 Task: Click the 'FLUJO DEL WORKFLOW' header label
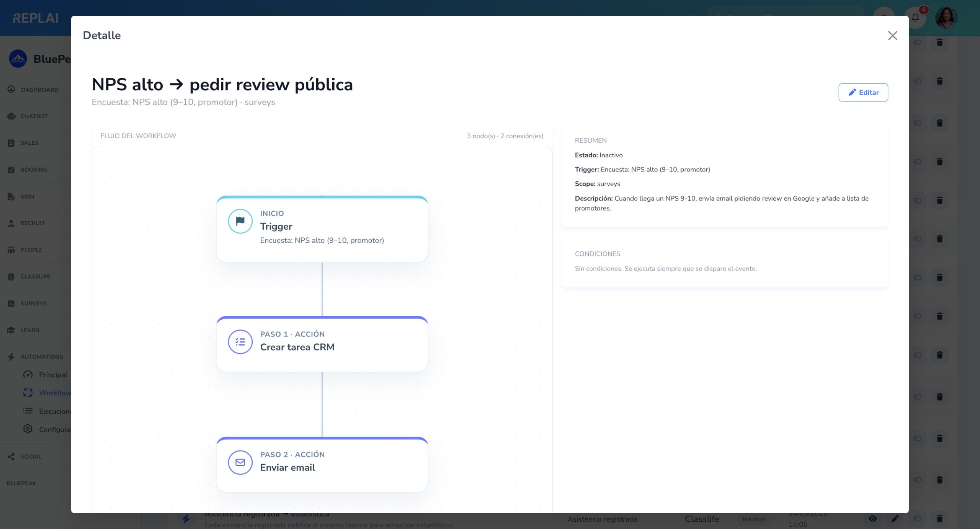click(138, 136)
